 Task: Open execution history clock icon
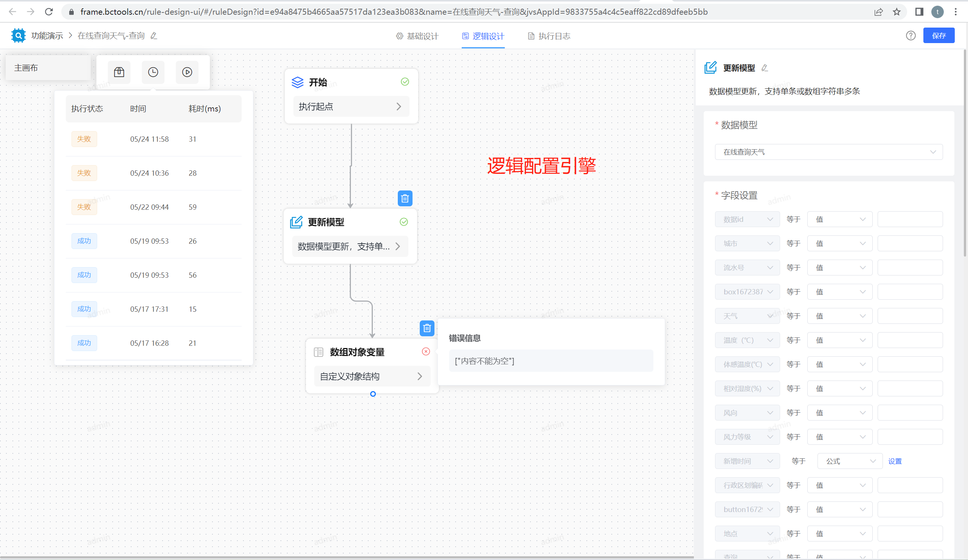click(153, 72)
